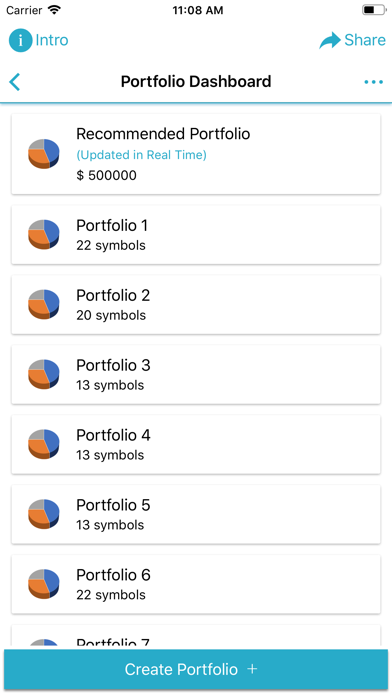Tap the Share arrow icon

(x=330, y=40)
